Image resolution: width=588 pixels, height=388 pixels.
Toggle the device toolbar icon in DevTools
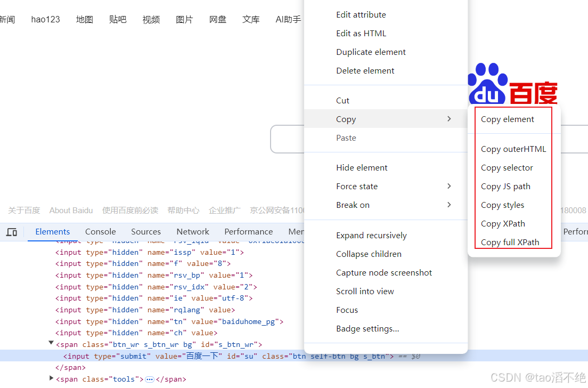click(x=12, y=232)
